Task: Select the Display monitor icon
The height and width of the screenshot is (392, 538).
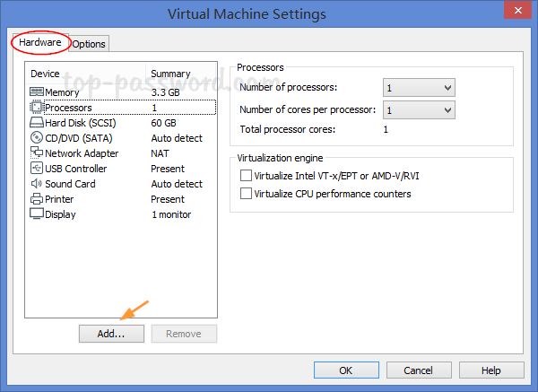Action: click(37, 214)
